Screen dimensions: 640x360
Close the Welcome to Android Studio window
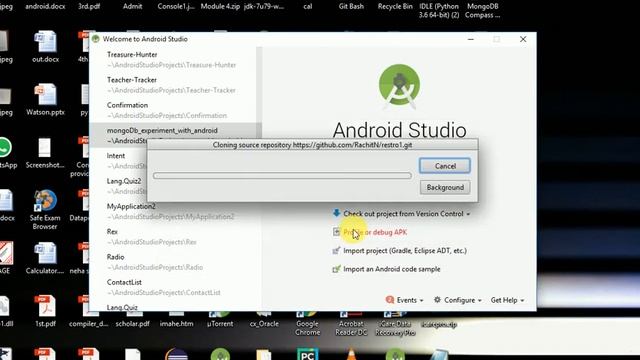point(523,39)
